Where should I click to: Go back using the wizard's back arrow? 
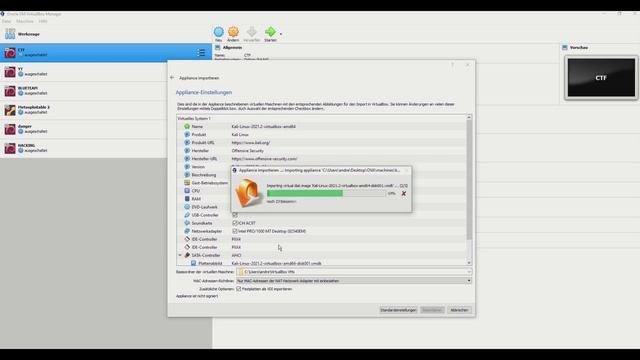click(172, 78)
